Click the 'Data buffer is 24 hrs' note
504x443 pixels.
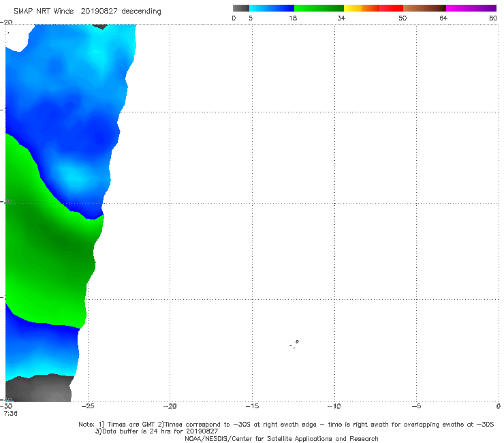pos(157,431)
